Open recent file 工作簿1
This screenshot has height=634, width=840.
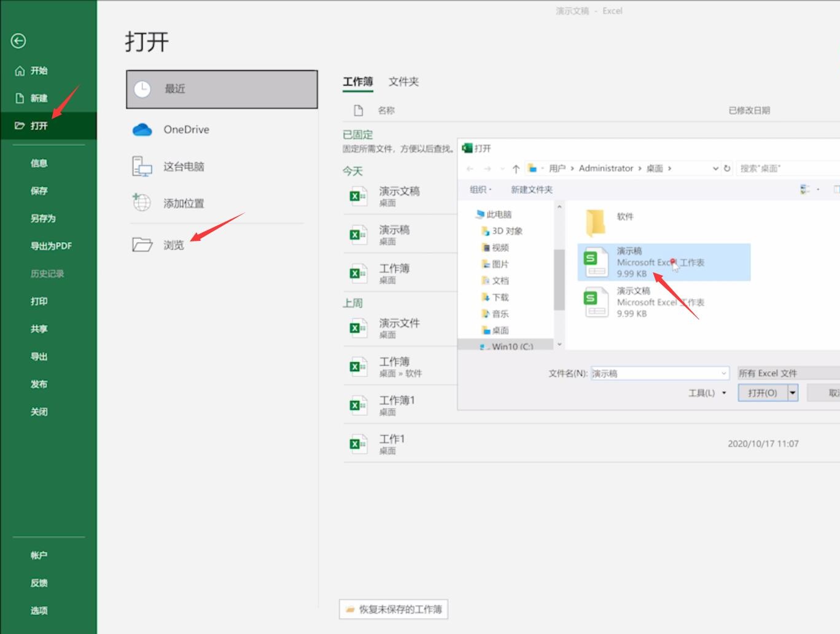click(x=400, y=405)
